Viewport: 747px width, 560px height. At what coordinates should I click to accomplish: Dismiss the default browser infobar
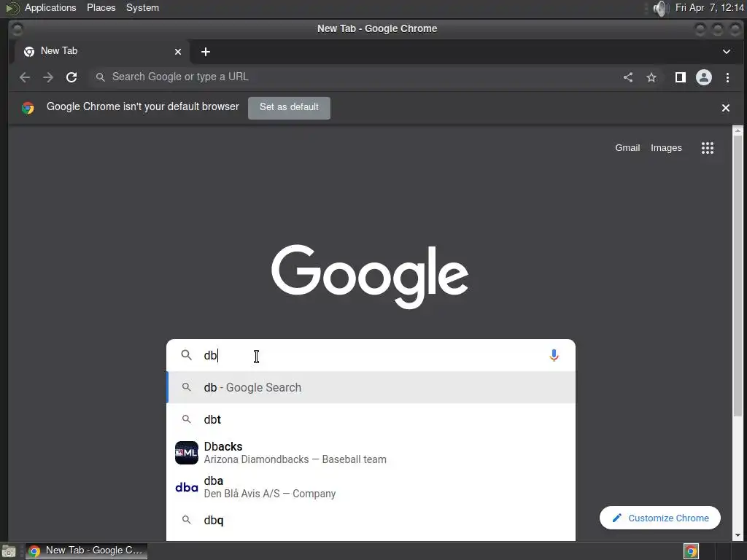tap(726, 108)
